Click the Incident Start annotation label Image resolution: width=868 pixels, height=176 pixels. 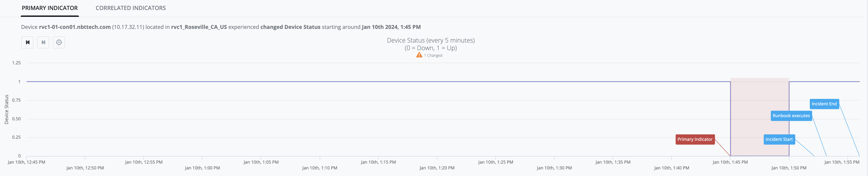(x=779, y=139)
